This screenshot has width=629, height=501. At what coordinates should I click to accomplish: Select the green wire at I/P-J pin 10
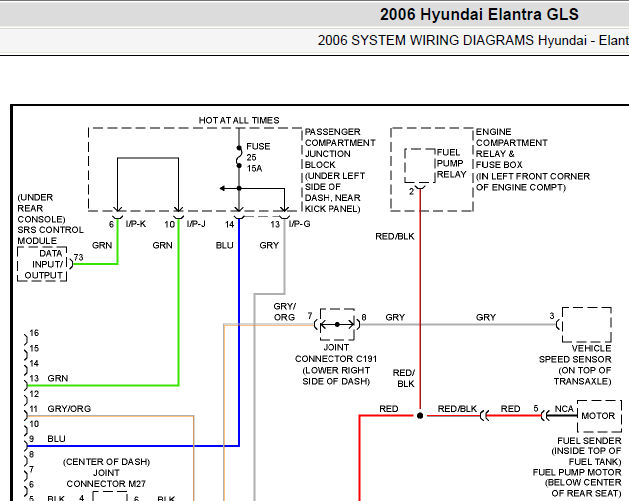(x=178, y=301)
